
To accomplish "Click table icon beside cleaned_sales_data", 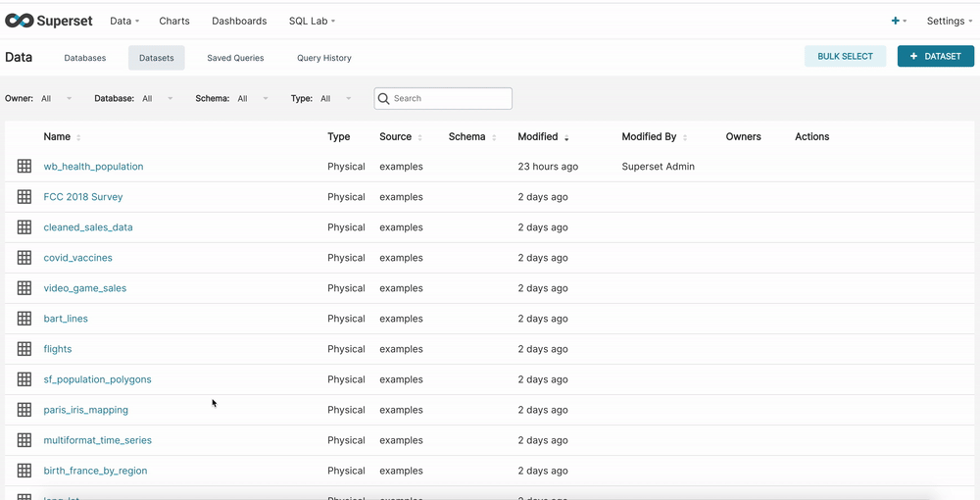I will (24, 226).
